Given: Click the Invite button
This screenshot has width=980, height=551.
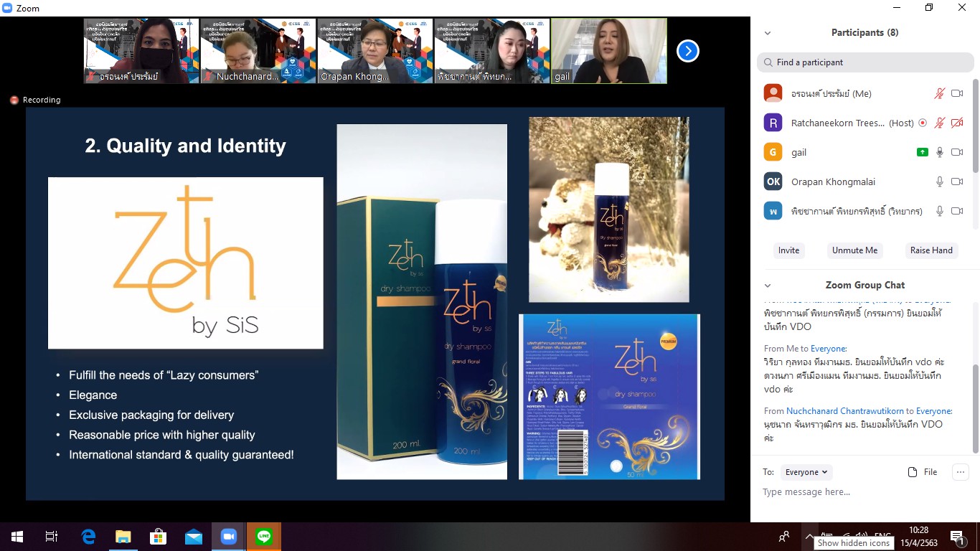Looking at the screenshot, I should [788, 250].
